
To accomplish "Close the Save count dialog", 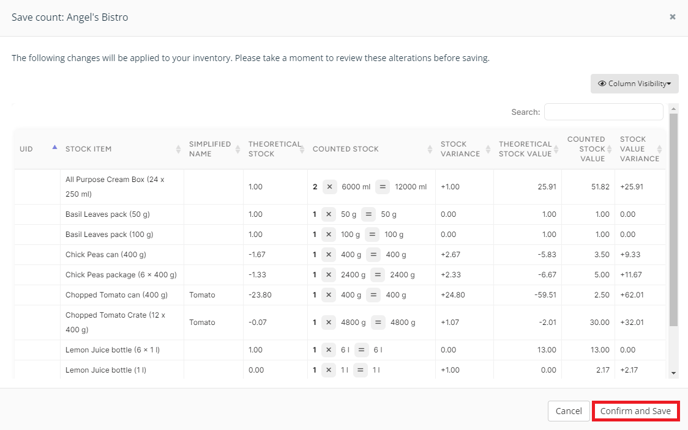I will coord(672,17).
